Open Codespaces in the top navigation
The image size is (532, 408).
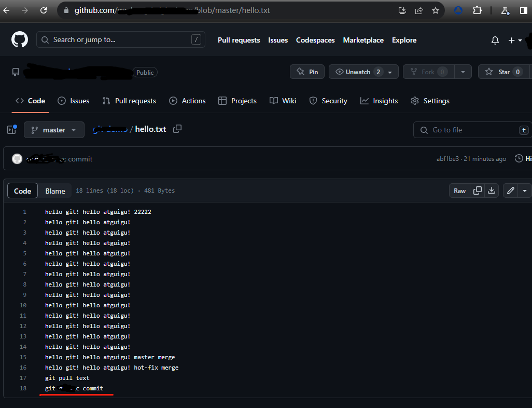point(315,40)
